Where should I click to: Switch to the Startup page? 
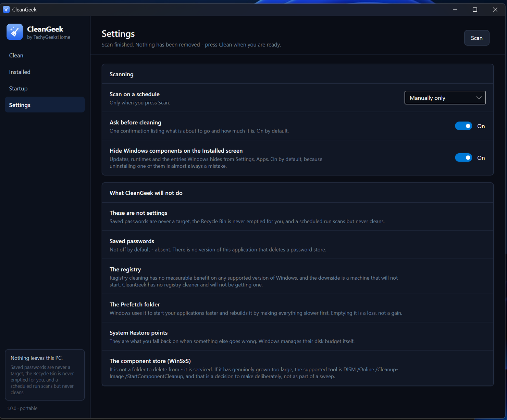pyautogui.click(x=45, y=88)
